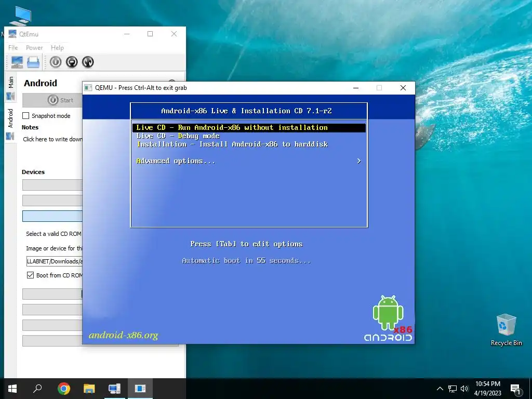Image resolution: width=532 pixels, height=399 pixels.
Task: Switch to the Main vertical tab
Action: pyautogui.click(x=10, y=88)
